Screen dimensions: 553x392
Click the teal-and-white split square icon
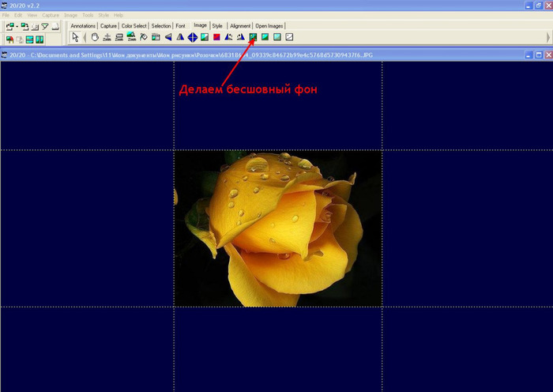pyautogui.click(x=205, y=37)
